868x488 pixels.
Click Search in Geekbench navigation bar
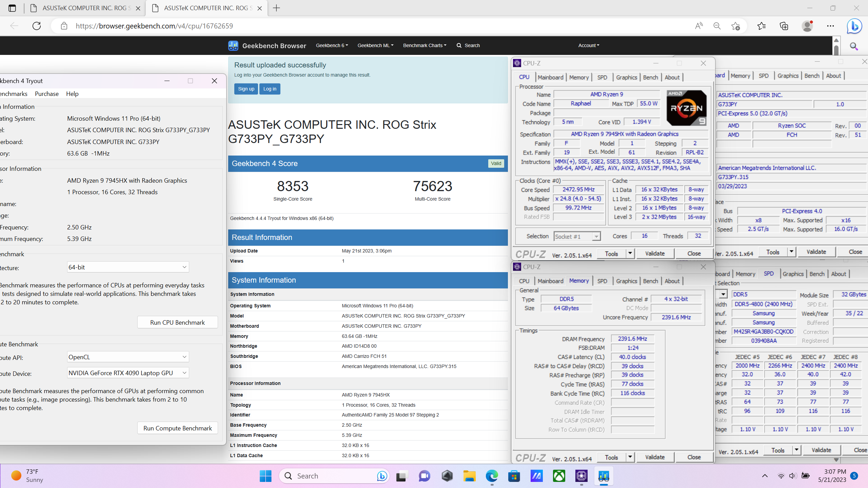pyautogui.click(x=468, y=45)
